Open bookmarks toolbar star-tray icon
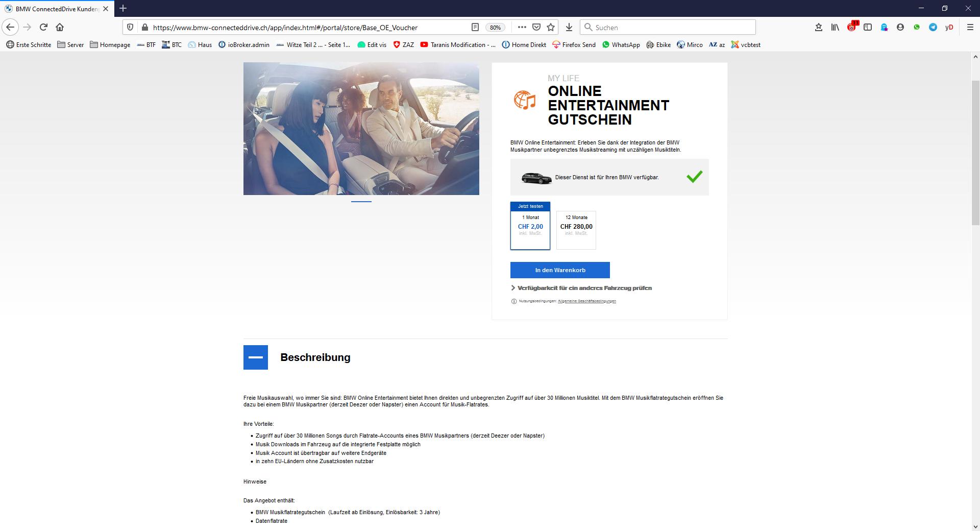Image resolution: width=980 pixels, height=531 pixels. (x=819, y=27)
